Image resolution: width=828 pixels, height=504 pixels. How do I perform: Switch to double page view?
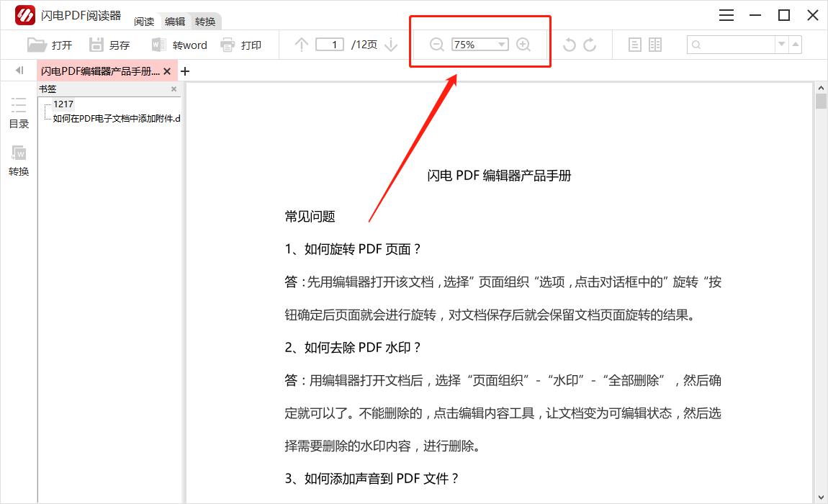tap(654, 45)
